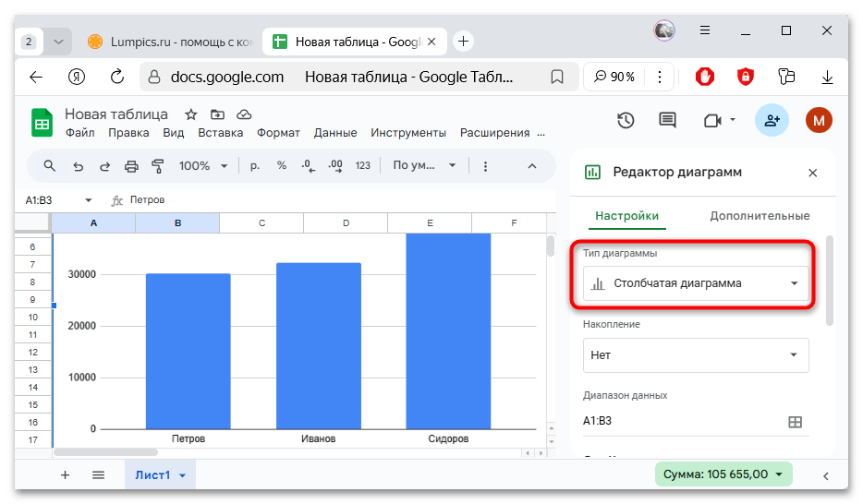Screen dimensions: 863x504
Task: Open the 100% zoom dropdown
Action: pyautogui.click(x=203, y=166)
